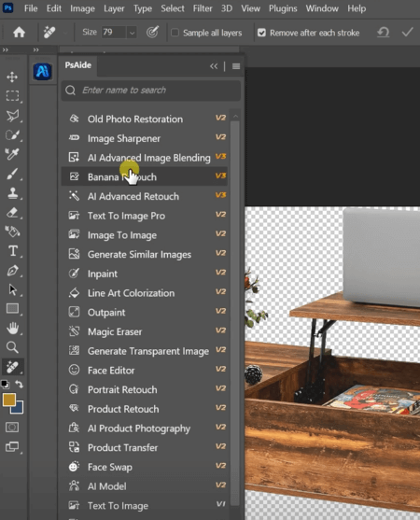Select Generate Similar Images
Image resolution: width=420 pixels, height=520 pixels.
point(145,254)
